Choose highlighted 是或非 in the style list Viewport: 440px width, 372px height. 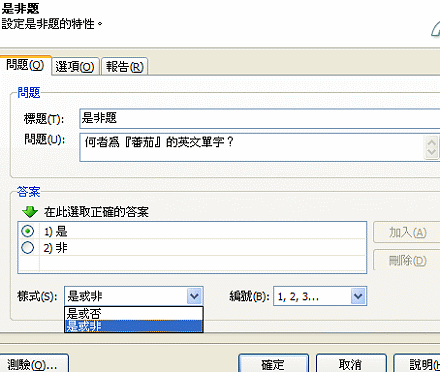coord(134,326)
